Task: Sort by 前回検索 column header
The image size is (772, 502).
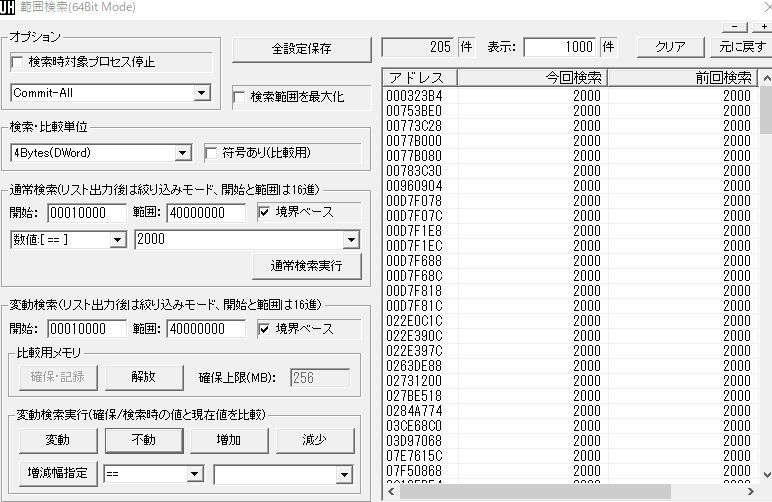Action: pos(683,78)
